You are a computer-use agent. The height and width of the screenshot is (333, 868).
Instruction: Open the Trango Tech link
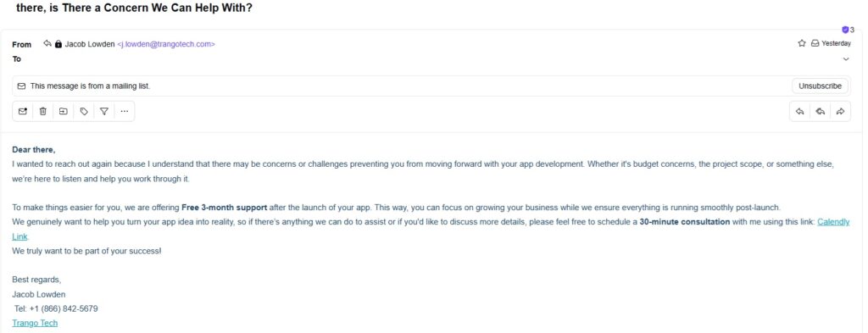[35, 323]
